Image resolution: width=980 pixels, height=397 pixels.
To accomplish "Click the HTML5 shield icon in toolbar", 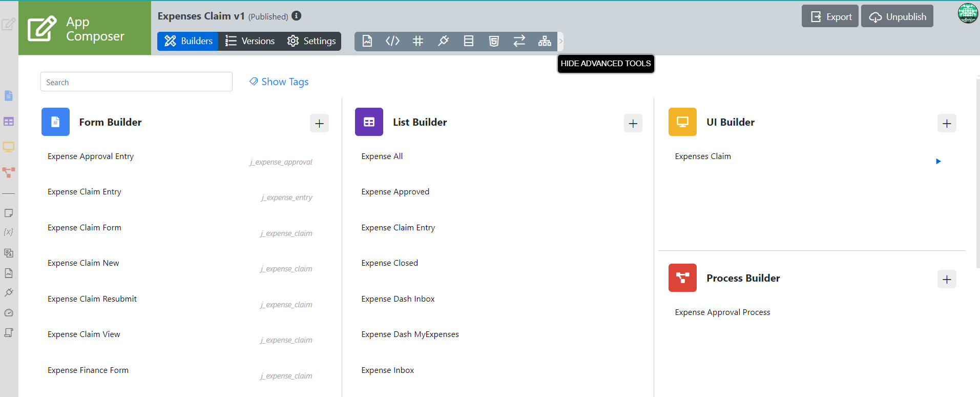I will (494, 41).
